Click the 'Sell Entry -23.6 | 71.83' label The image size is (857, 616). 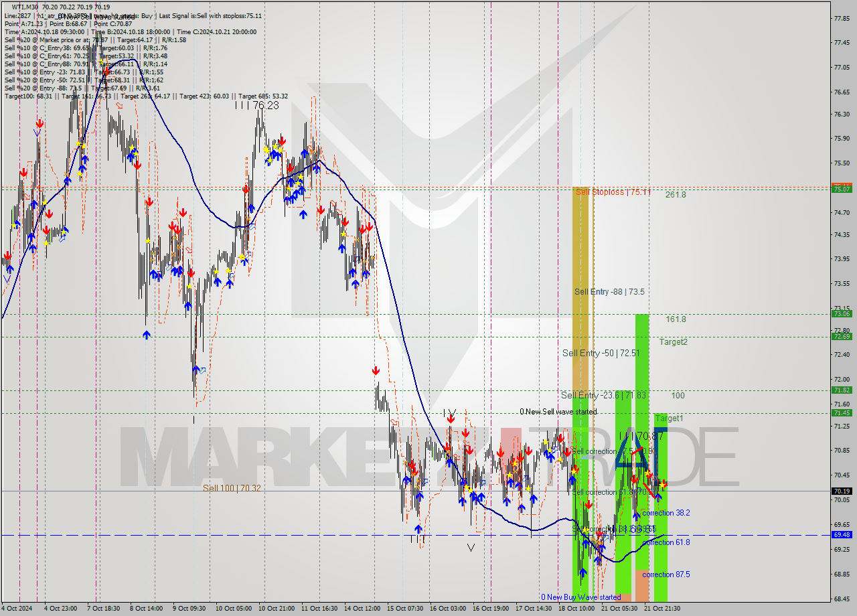(x=604, y=396)
